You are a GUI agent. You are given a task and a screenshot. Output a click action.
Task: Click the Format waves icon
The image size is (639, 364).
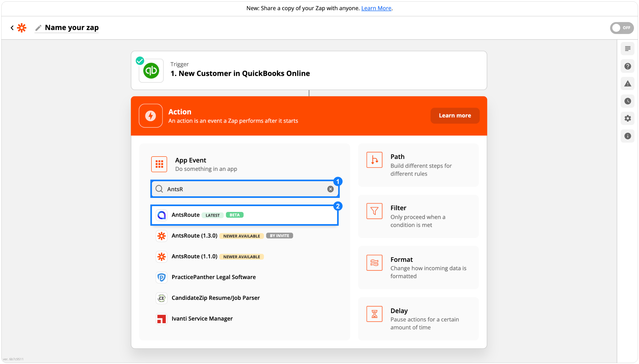coord(374,263)
